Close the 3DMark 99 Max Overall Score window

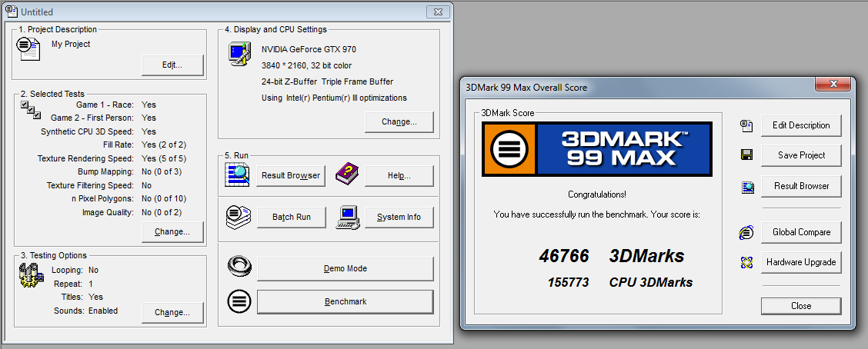pyautogui.click(x=833, y=84)
